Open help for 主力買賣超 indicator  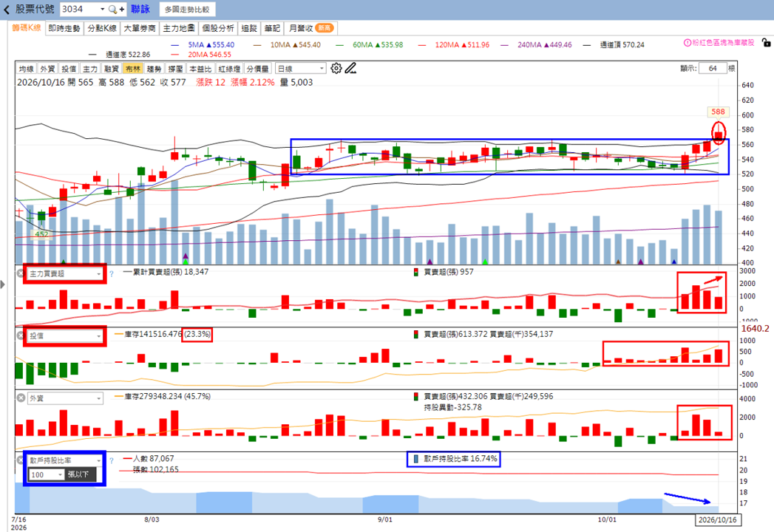pos(112,274)
